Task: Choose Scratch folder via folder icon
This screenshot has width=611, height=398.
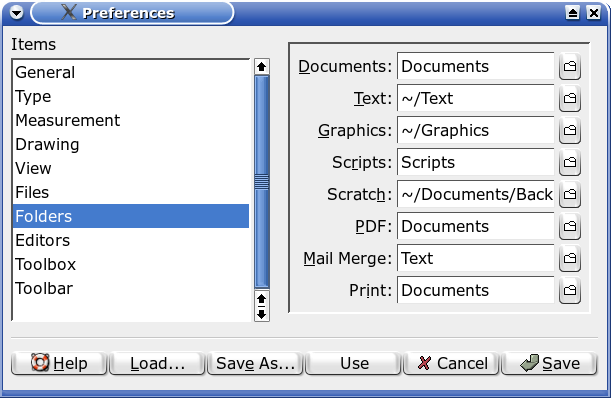Action: [570, 194]
